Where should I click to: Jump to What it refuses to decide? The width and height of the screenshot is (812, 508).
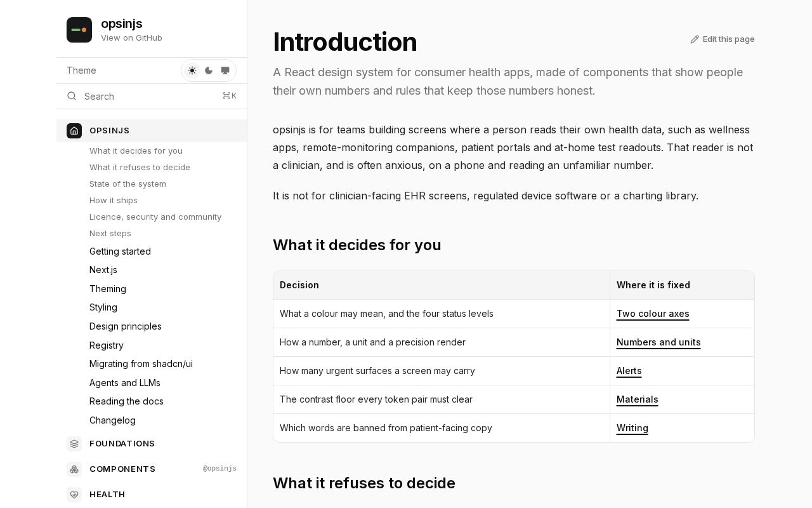(140, 168)
